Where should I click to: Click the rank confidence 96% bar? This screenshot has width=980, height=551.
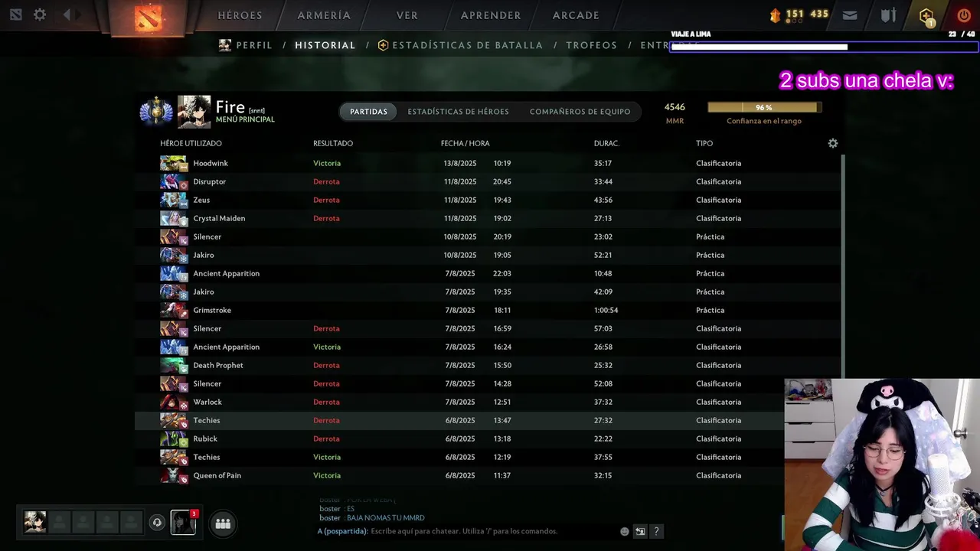[x=764, y=108]
